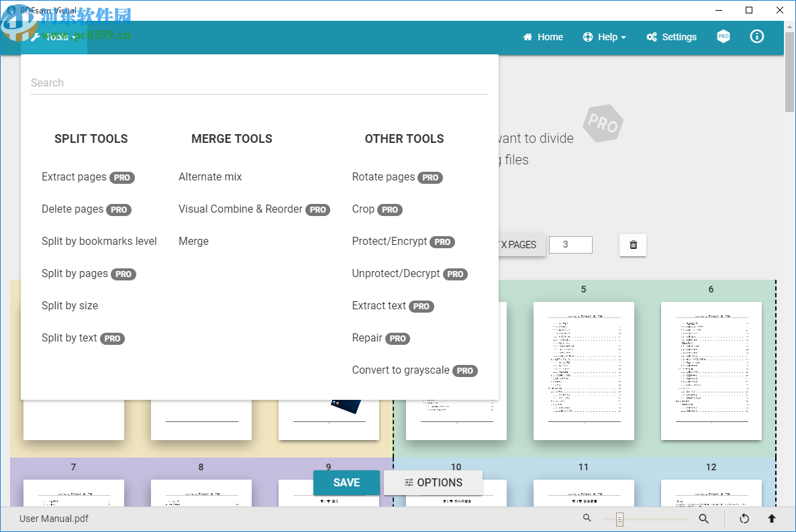
Task: Click the zoom out magnifier icon
Action: tap(587, 518)
